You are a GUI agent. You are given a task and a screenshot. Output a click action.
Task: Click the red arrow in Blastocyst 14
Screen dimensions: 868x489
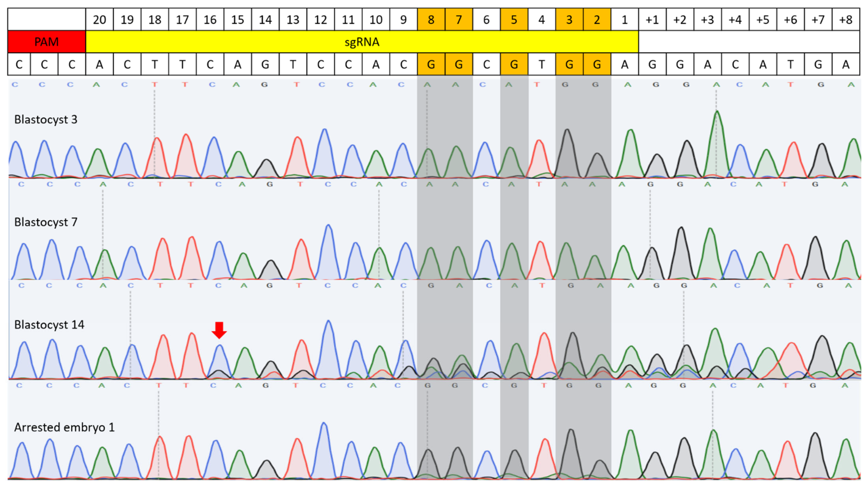[219, 330]
